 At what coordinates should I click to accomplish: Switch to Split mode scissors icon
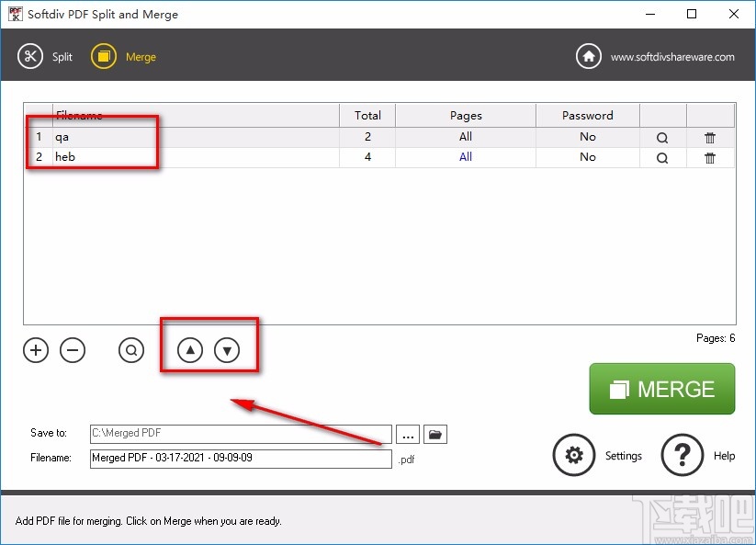pyautogui.click(x=30, y=56)
